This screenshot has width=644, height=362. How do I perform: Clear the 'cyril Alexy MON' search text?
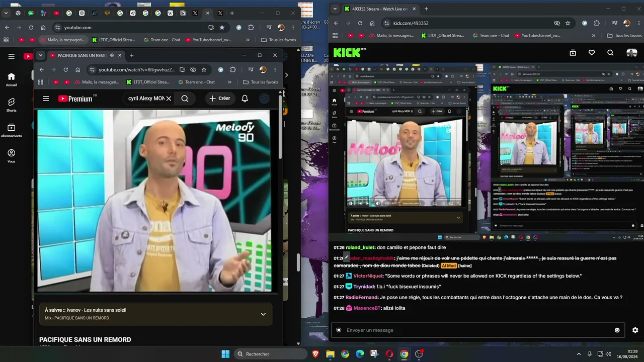[x=169, y=99]
